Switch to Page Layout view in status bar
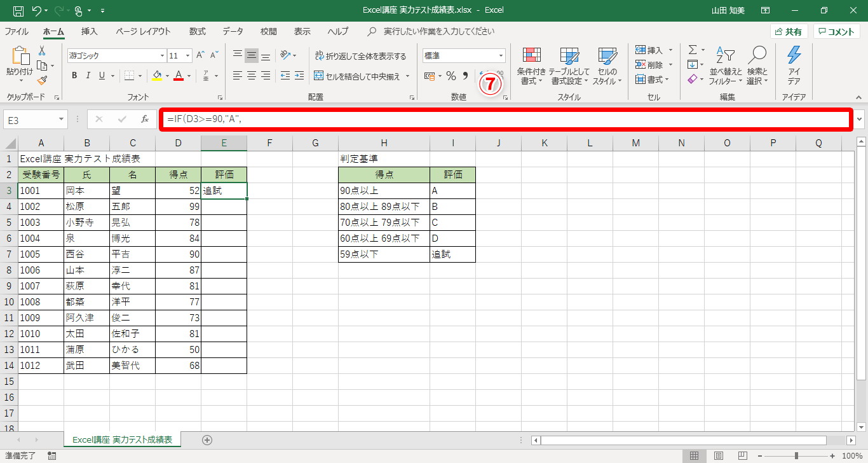 pyautogui.click(x=718, y=455)
